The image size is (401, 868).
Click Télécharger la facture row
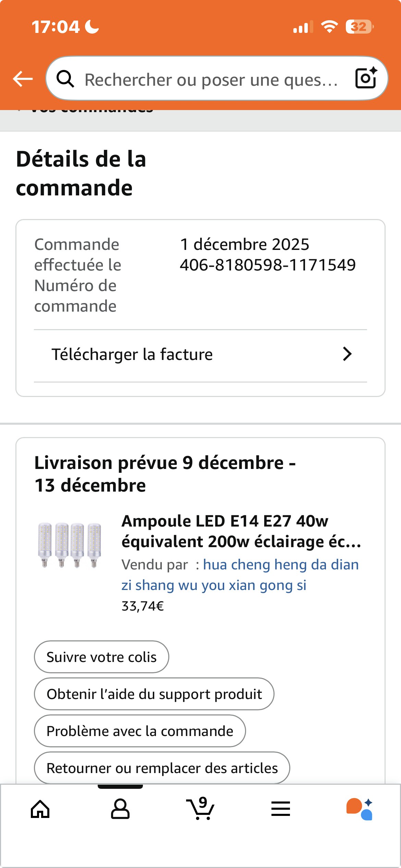132,354
